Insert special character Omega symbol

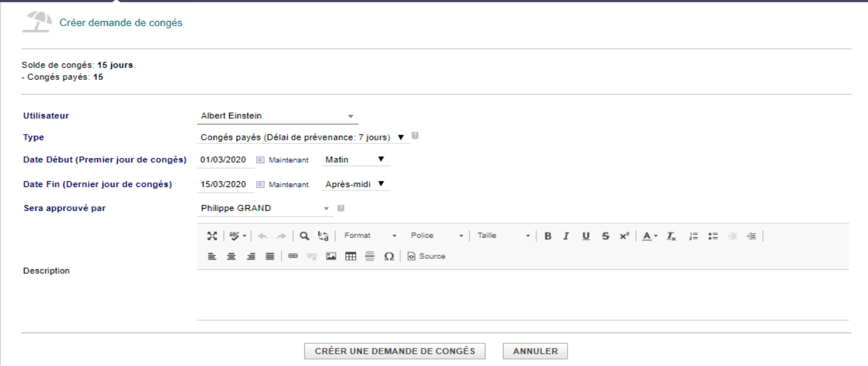388,256
